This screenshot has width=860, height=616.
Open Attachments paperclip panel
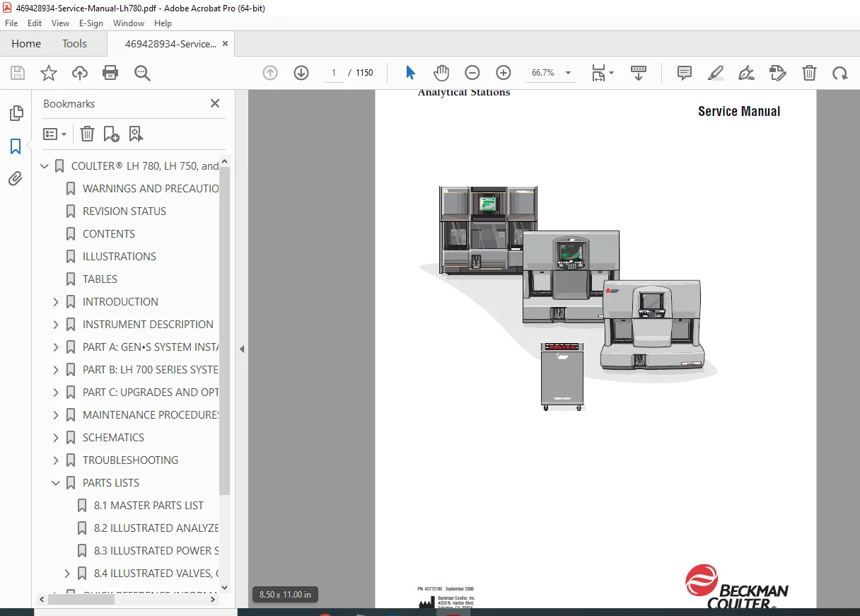tap(16, 179)
